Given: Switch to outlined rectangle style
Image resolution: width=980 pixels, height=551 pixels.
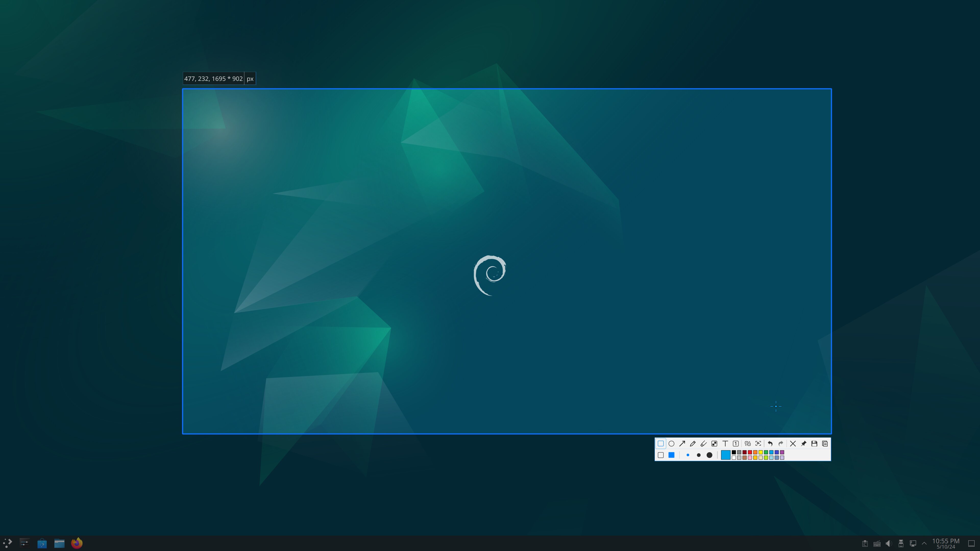Looking at the screenshot, I should point(661,455).
